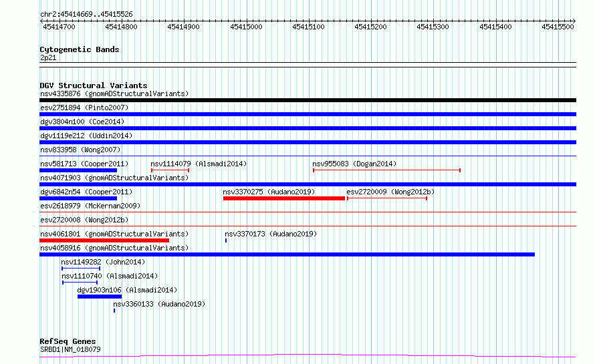Screen dimensions: 595x364
Task: Click the blue esv2751894 variant bar
Action: pyautogui.click(x=308, y=114)
